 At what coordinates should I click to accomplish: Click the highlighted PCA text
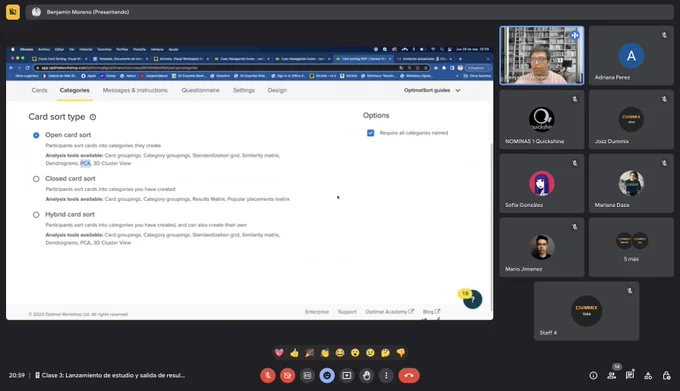(85, 163)
